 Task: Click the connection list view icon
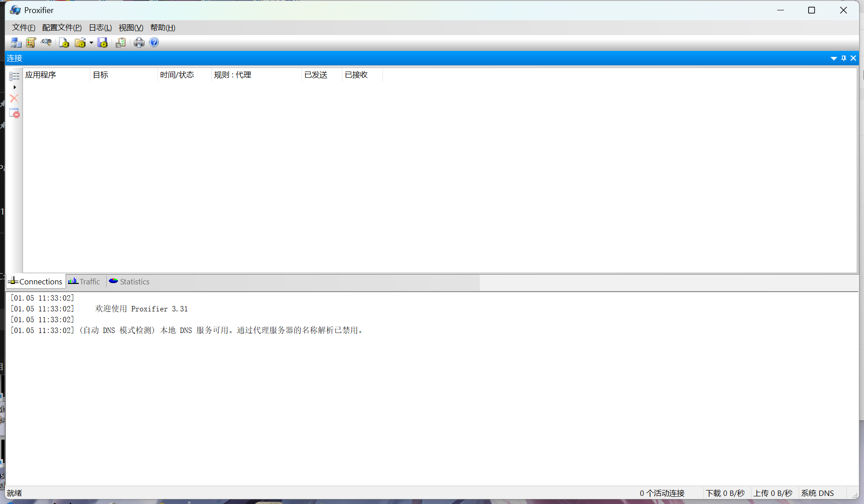(x=14, y=76)
